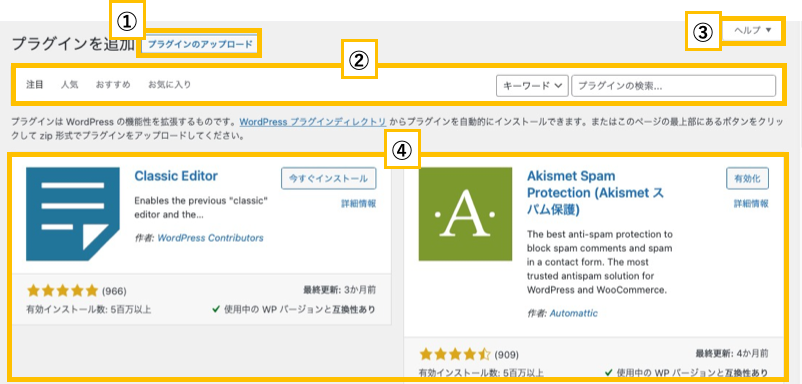The image size is (802, 384).
Task: Open 詳細情報 for Akismet
Action: (751, 204)
